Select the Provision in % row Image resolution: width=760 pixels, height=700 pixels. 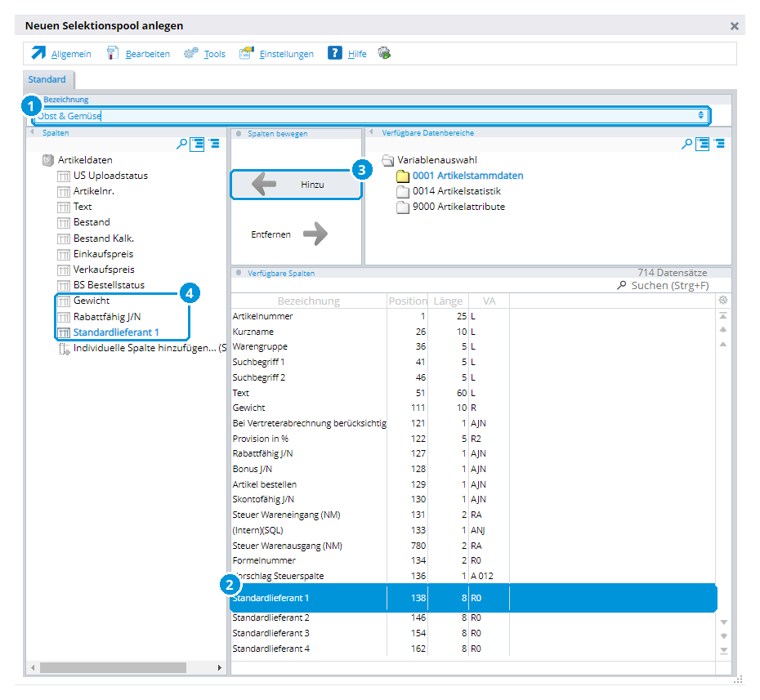pyautogui.click(x=473, y=439)
